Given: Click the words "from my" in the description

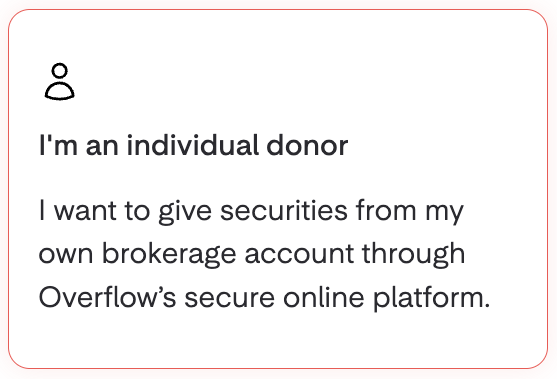Looking at the screenshot, I should [x=410, y=212].
